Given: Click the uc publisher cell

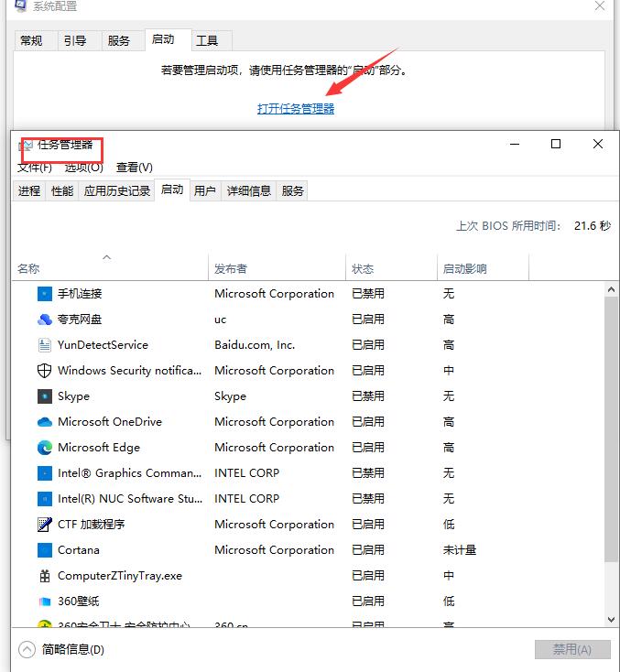Looking at the screenshot, I should 220,320.
